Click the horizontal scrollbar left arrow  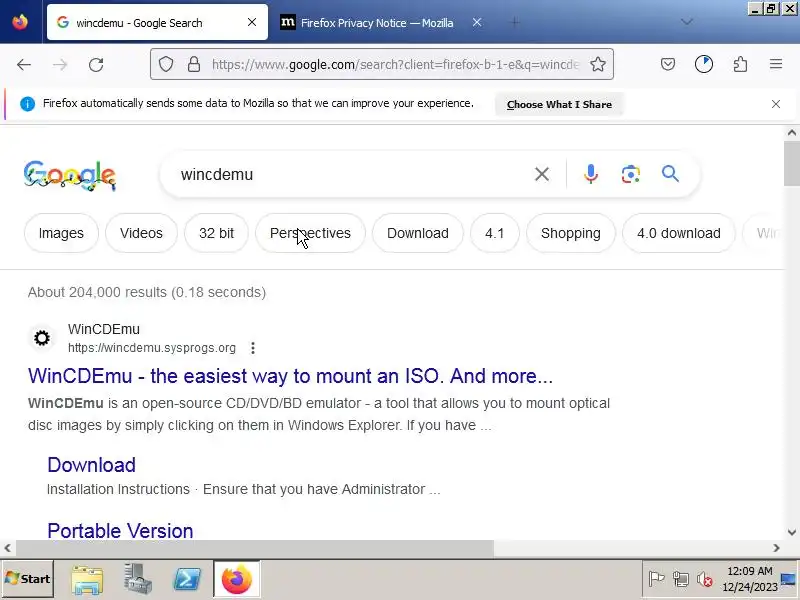point(7,548)
